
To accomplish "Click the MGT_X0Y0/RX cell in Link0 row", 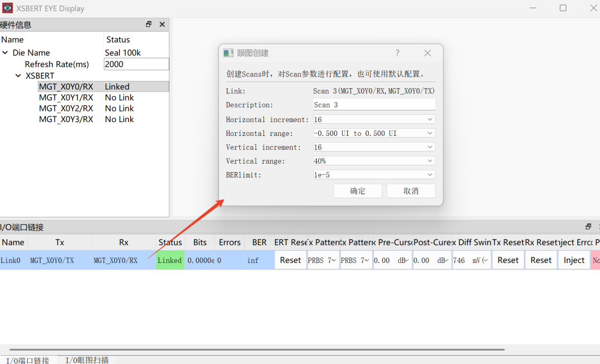I will (x=123, y=260).
